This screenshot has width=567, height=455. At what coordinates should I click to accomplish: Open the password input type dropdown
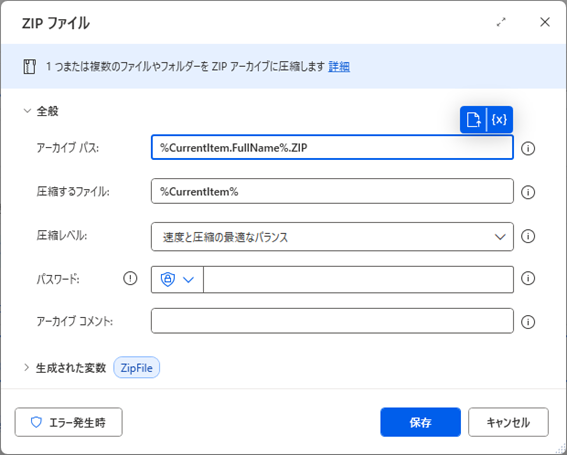pos(177,279)
